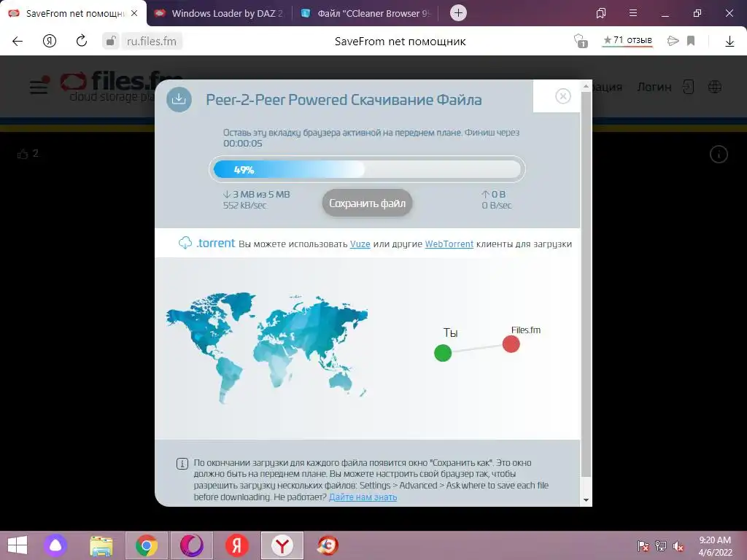This screenshot has width=747, height=560.
Task: Select the SaveFrom net помощник tab
Action: coord(74,13)
